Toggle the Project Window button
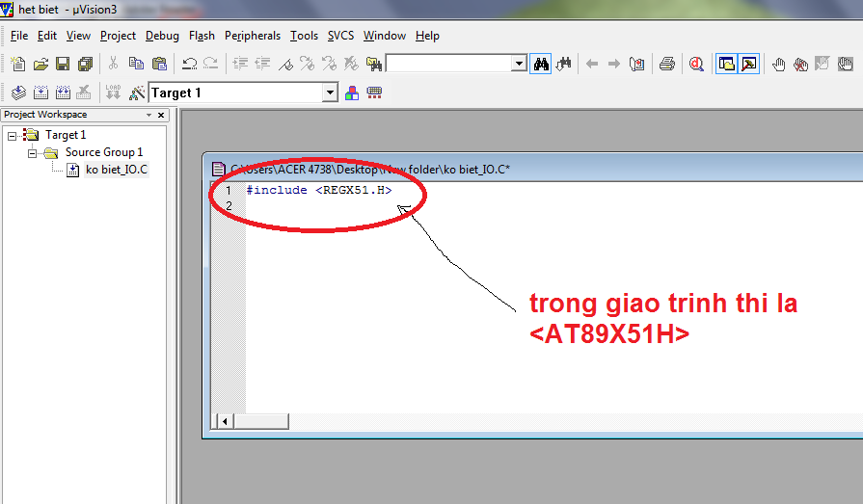Viewport: 863px width, 504px height. click(726, 64)
